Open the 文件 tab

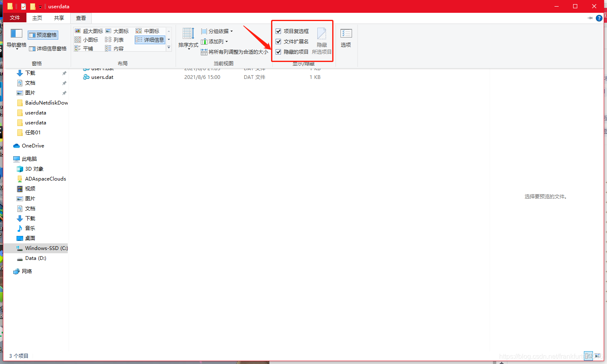pyautogui.click(x=15, y=18)
